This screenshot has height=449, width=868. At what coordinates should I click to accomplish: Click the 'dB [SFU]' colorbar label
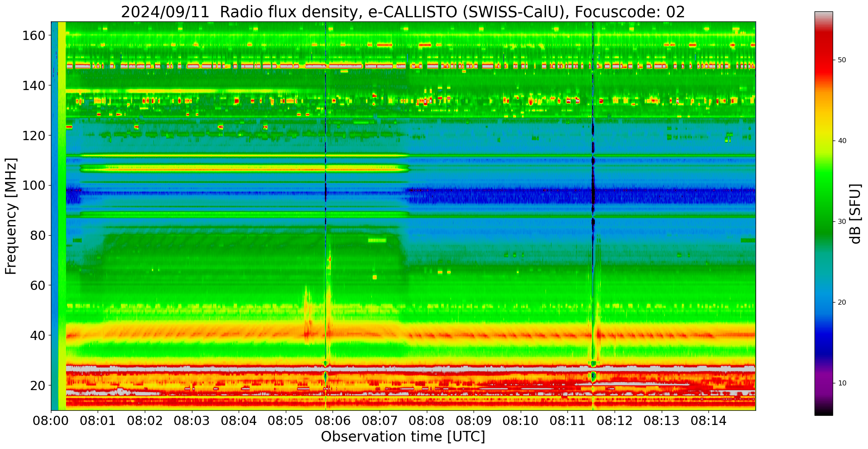(x=855, y=213)
